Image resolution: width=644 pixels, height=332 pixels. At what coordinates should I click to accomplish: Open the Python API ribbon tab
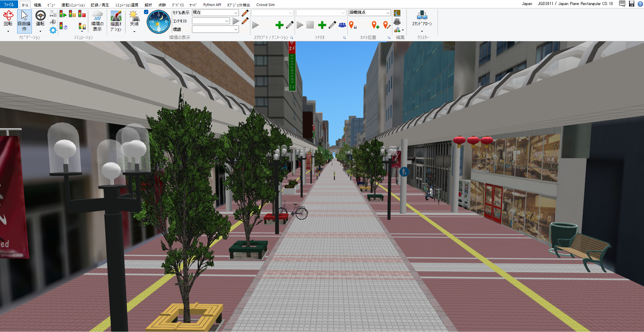pyautogui.click(x=212, y=5)
